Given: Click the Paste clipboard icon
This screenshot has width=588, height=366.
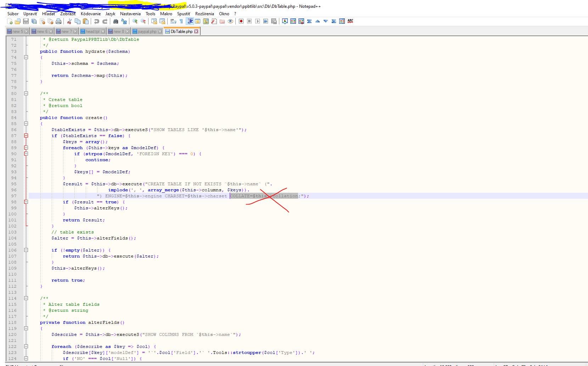Looking at the screenshot, I should (86, 21).
